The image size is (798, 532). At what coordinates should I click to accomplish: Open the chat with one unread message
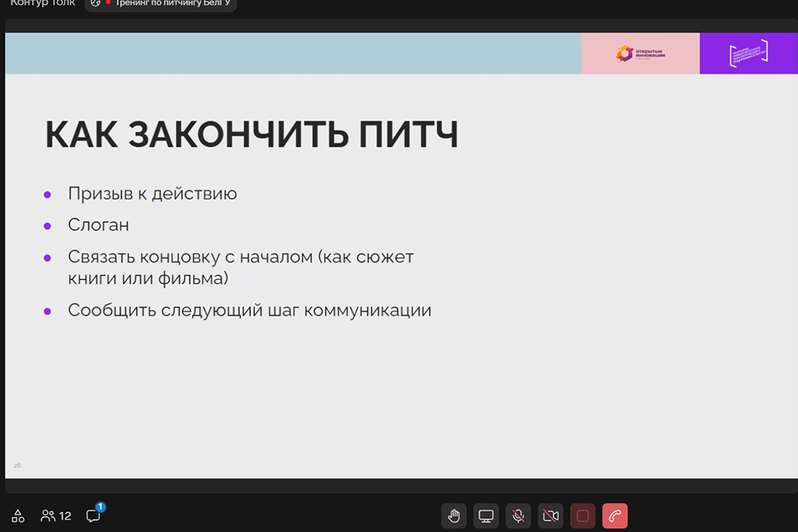93,515
